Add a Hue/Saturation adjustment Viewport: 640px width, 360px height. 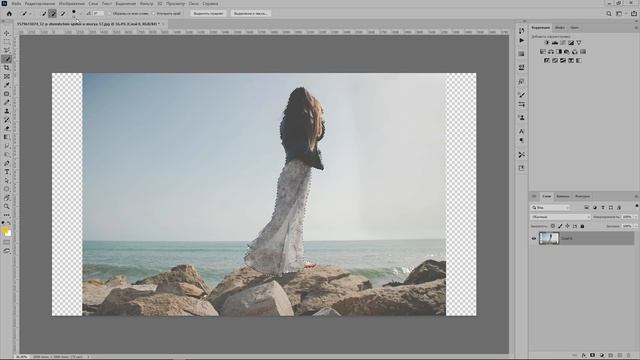pos(543,52)
